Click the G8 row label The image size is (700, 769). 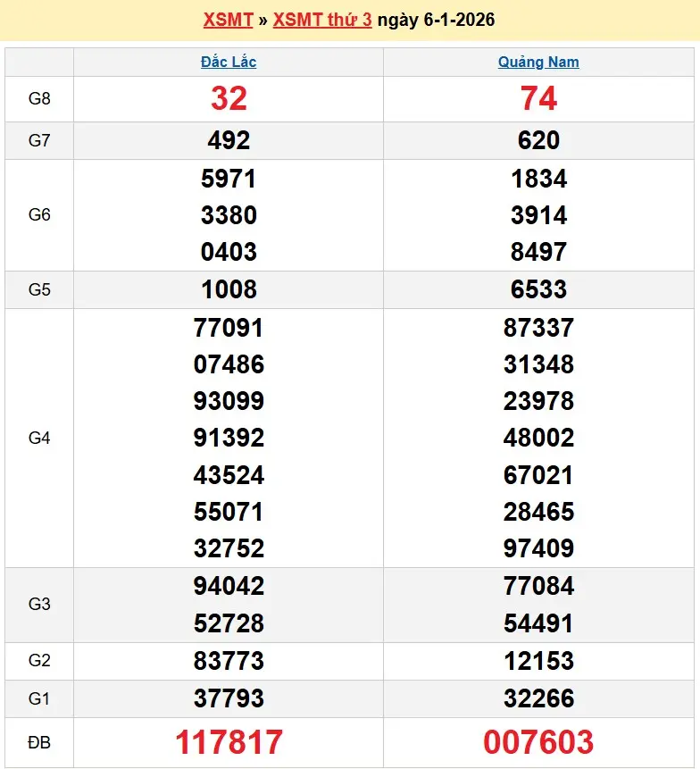[x=39, y=98]
